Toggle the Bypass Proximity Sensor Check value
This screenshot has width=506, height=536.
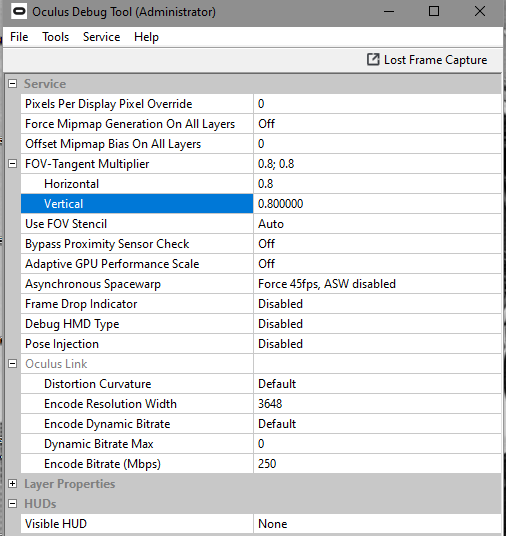point(377,244)
